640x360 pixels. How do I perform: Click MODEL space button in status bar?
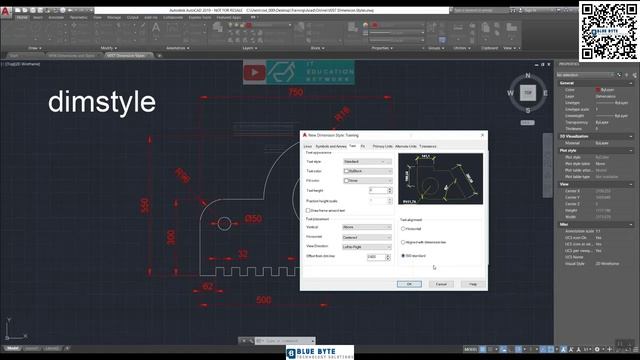471,349
